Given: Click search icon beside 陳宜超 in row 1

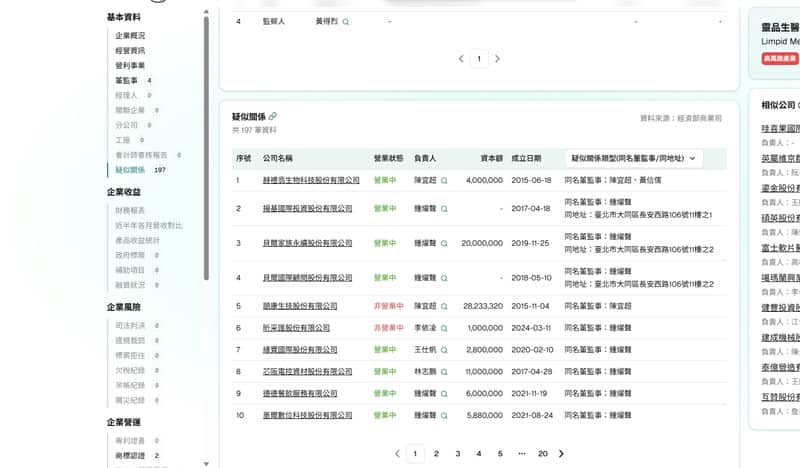Looking at the screenshot, I should click(444, 180).
